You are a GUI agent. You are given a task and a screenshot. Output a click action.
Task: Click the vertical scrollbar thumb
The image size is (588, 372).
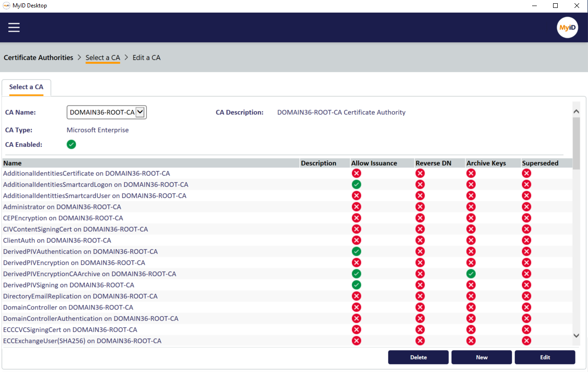576,143
